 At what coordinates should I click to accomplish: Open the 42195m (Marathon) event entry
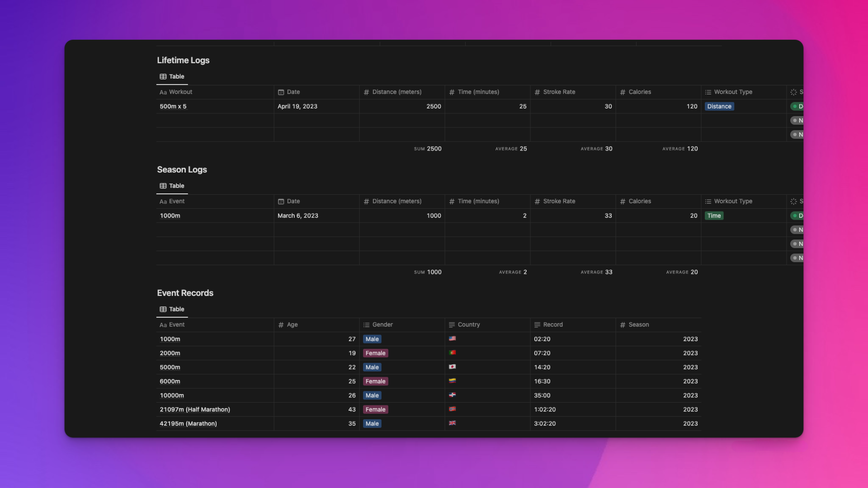(x=188, y=423)
